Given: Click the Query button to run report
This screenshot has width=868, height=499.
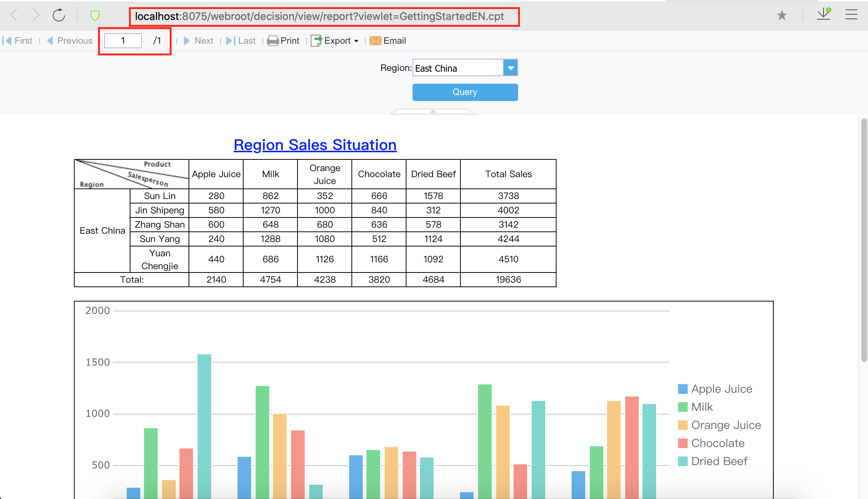Looking at the screenshot, I should [x=465, y=92].
